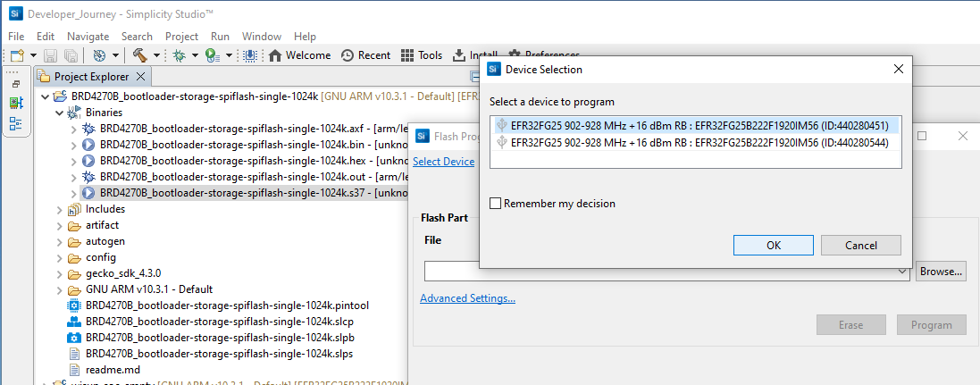The height and width of the screenshot is (385, 980).
Task: Expand the GNU ARM v10.3.1 - Default folder
Action: (x=59, y=289)
